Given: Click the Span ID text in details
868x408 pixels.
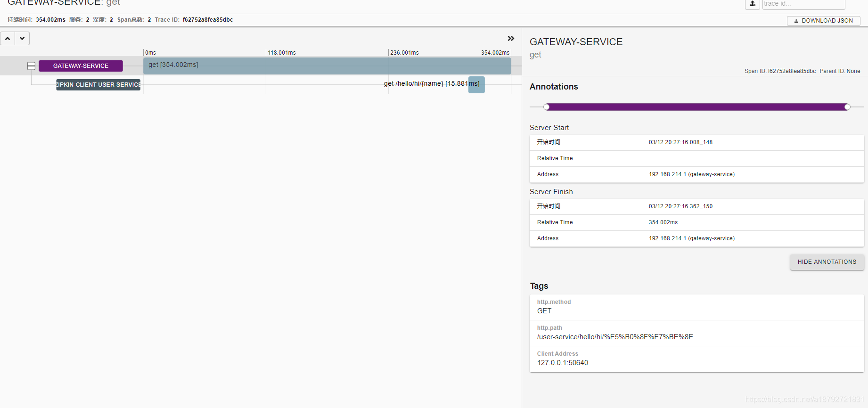Looking at the screenshot, I should (x=780, y=71).
